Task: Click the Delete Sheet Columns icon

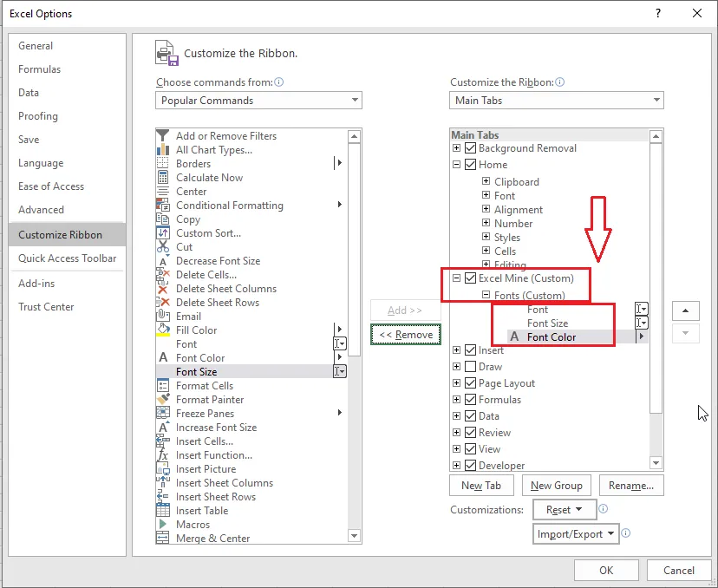Action: click(162, 289)
